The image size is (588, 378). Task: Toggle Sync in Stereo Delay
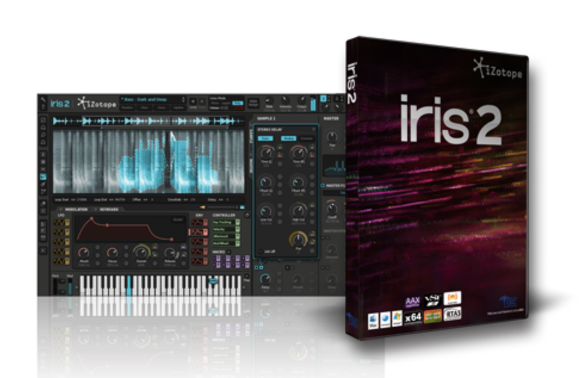point(265,138)
